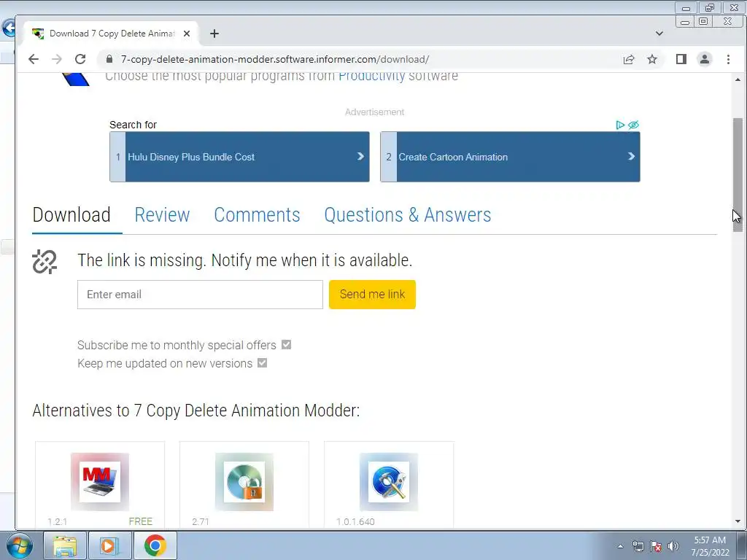This screenshot has width=747, height=560.
Task: Untick Keep me updated on versions
Action: point(263,363)
